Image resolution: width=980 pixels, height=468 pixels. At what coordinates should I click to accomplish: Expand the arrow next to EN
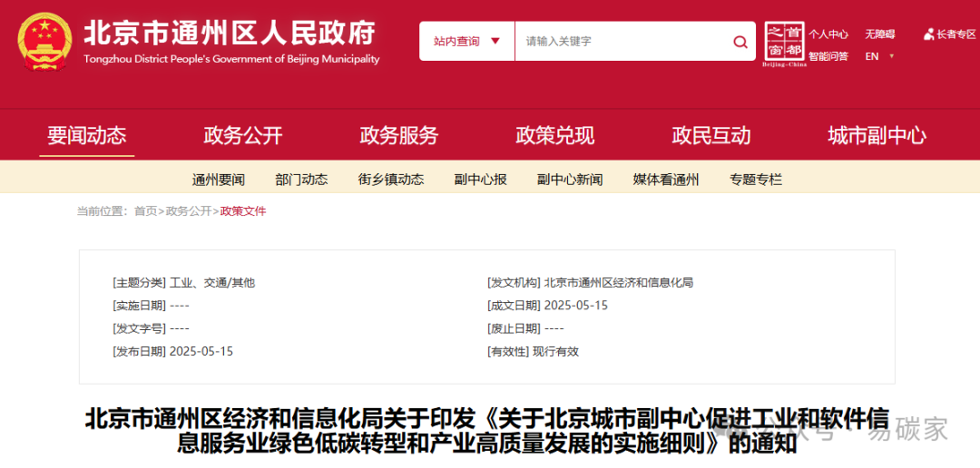pyautogui.click(x=891, y=56)
